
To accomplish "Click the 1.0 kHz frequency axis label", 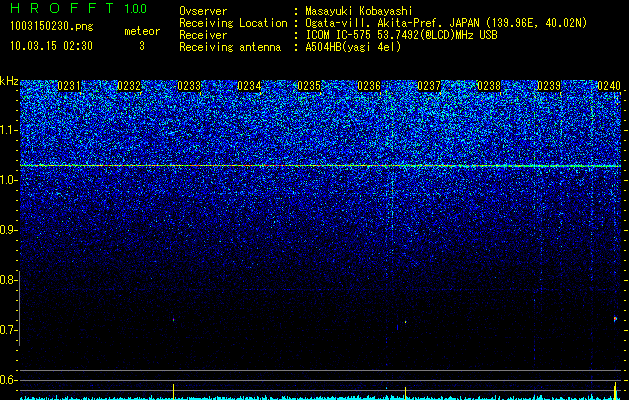I will click(x=7, y=180).
